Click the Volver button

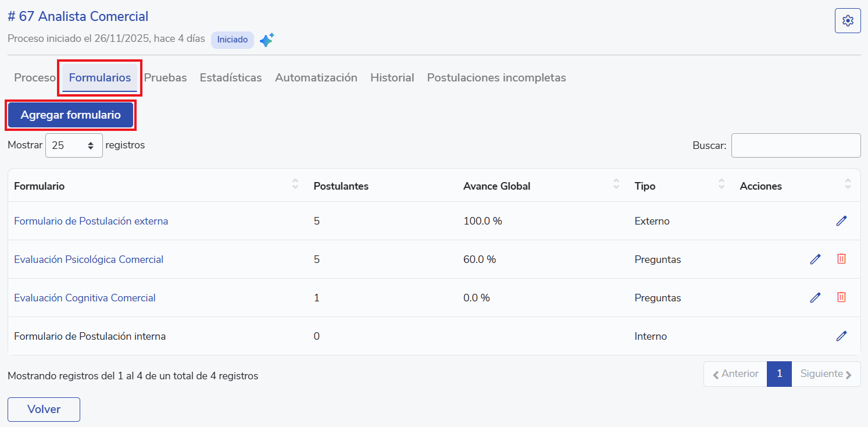(44, 410)
